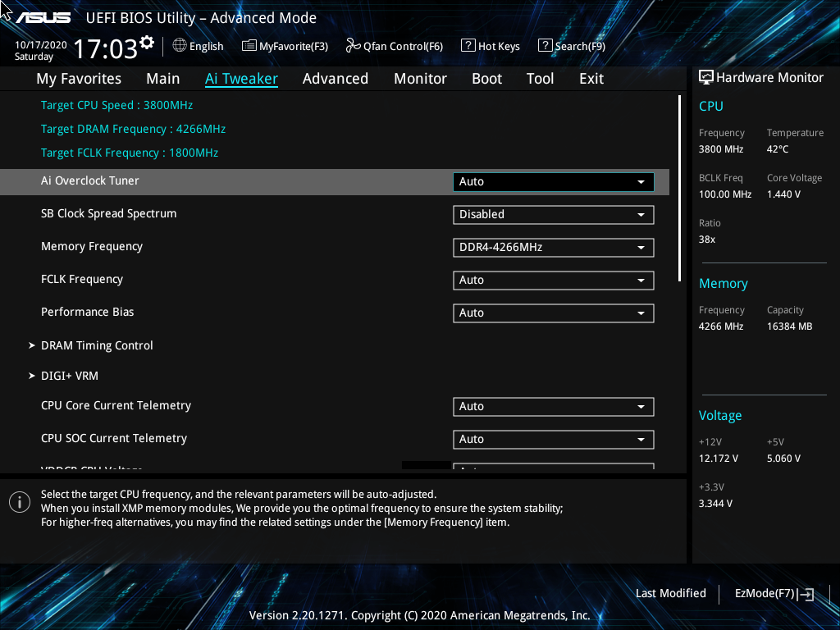Click the EzMode exit arrow icon
840x630 pixels.
(806, 594)
